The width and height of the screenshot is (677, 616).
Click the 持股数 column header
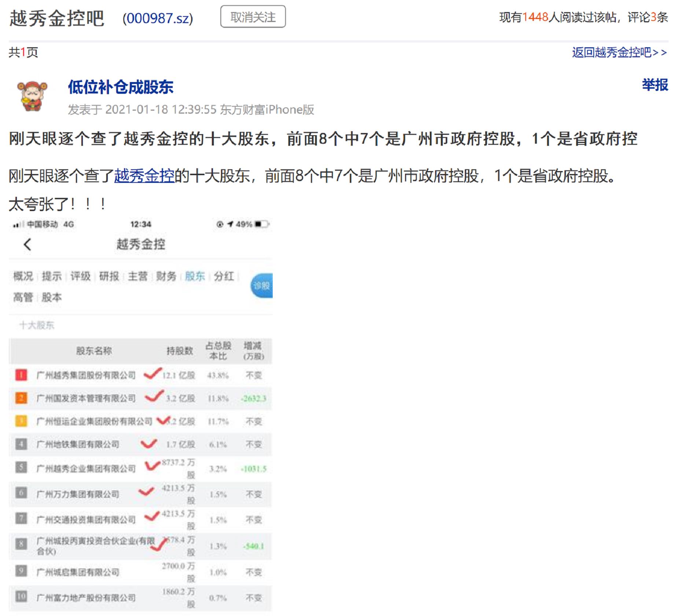(x=180, y=351)
